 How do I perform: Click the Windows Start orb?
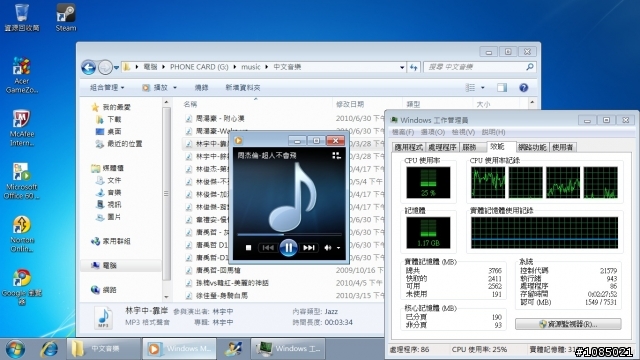pos(15,349)
